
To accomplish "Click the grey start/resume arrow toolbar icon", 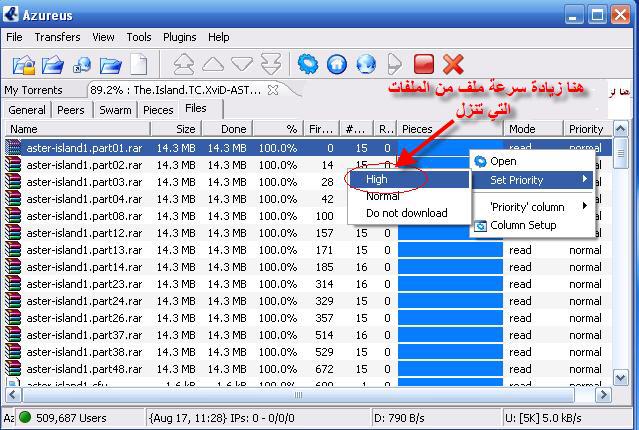I will (x=394, y=64).
